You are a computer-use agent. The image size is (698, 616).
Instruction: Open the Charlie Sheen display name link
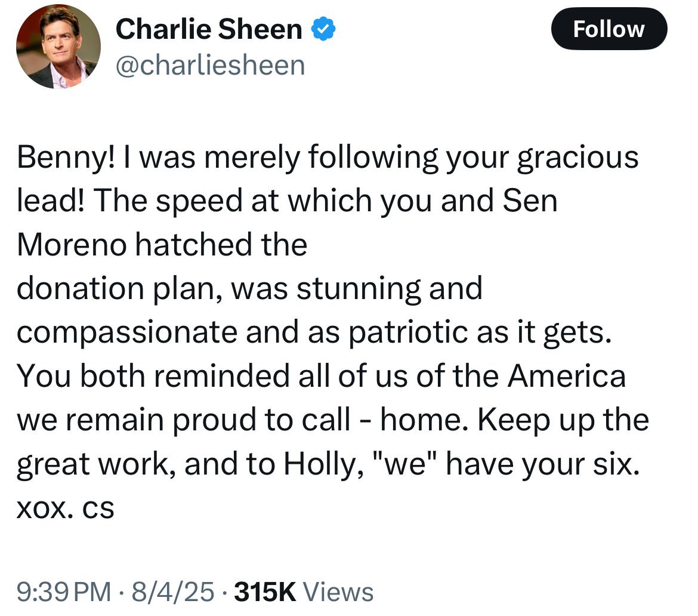click(x=209, y=29)
